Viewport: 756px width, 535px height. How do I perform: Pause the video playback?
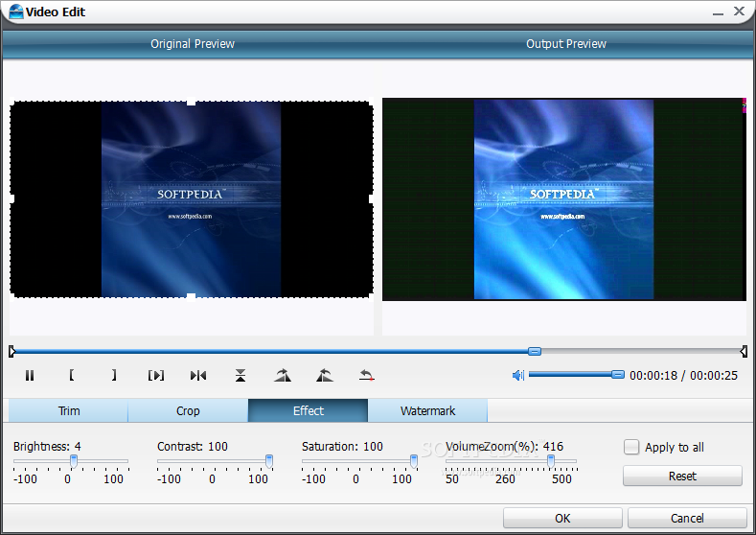point(30,375)
